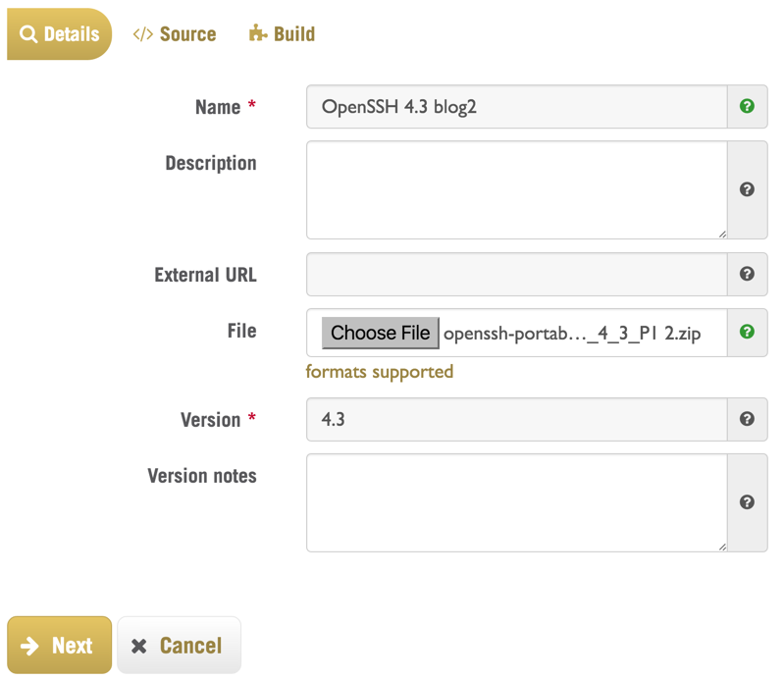The width and height of the screenshot is (784, 679).
Task: Open the formats supported link
Action: click(x=380, y=372)
